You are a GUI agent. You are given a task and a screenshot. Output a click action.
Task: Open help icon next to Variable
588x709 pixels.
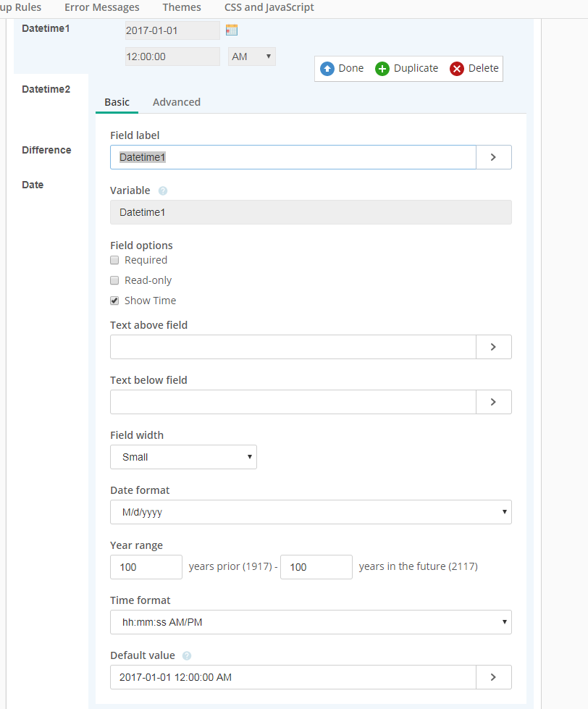coord(163,190)
